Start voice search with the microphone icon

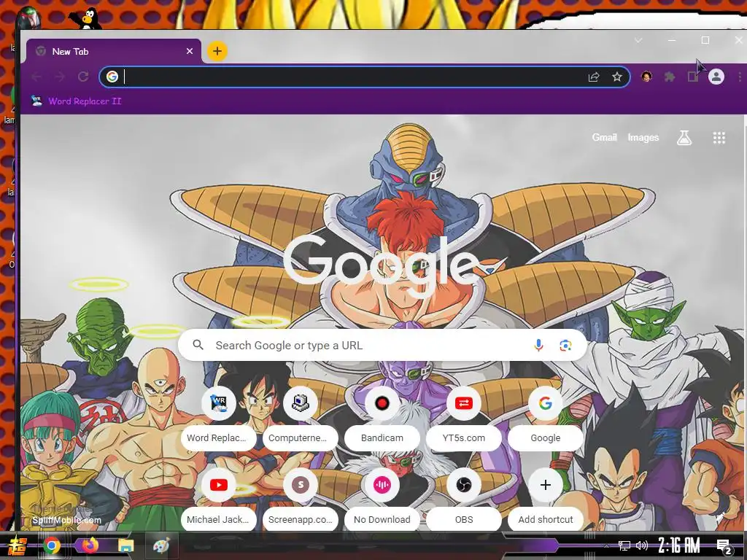(x=538, y=345)
